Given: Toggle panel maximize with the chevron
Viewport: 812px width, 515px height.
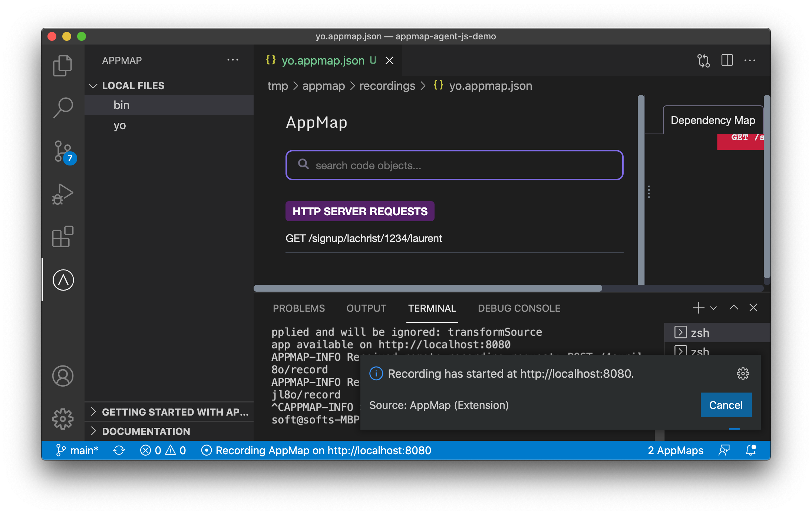Looking at the screenshot, I should coord(733,308).
